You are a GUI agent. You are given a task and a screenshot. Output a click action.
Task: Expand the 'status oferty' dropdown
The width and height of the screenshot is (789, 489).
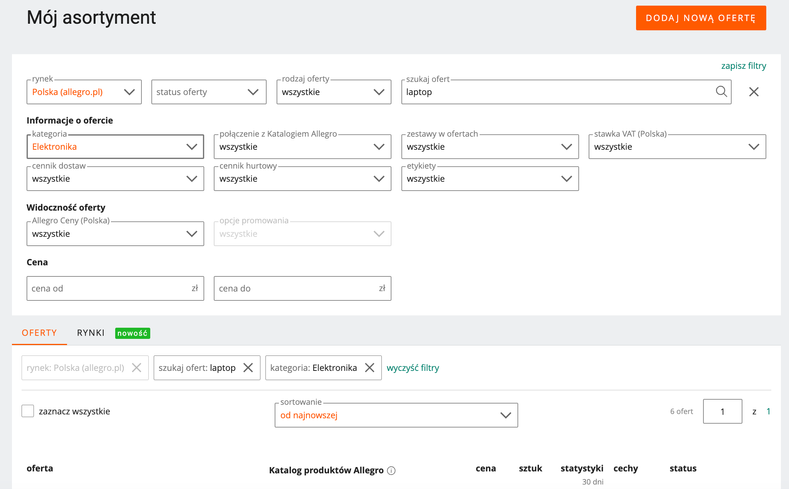click(209, 92)
